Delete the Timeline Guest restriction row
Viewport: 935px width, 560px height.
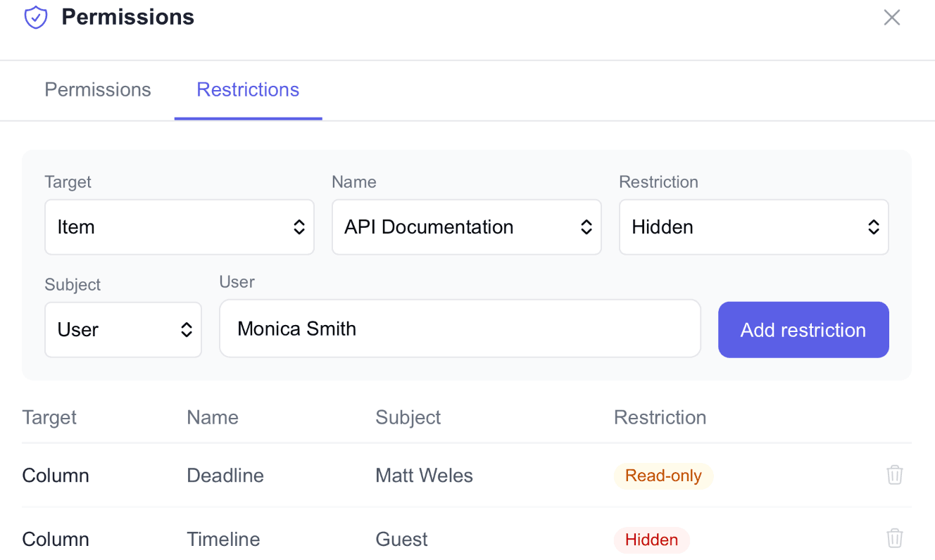tap(894, 539)
